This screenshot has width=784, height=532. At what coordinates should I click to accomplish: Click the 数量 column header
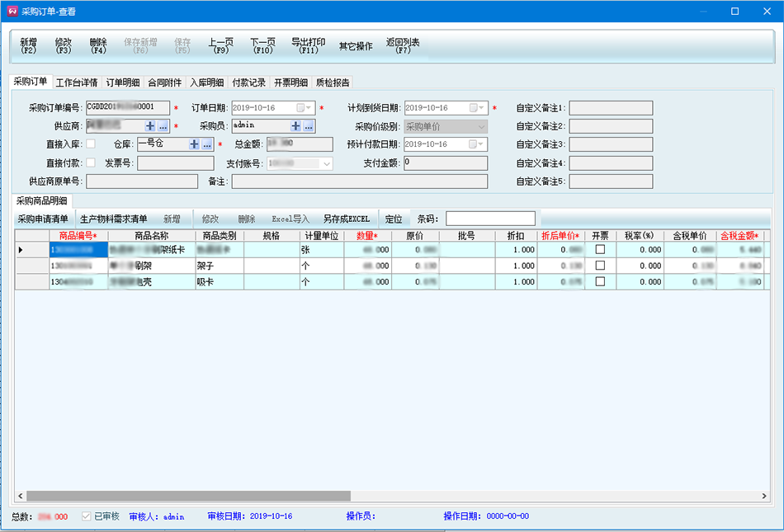367,236
